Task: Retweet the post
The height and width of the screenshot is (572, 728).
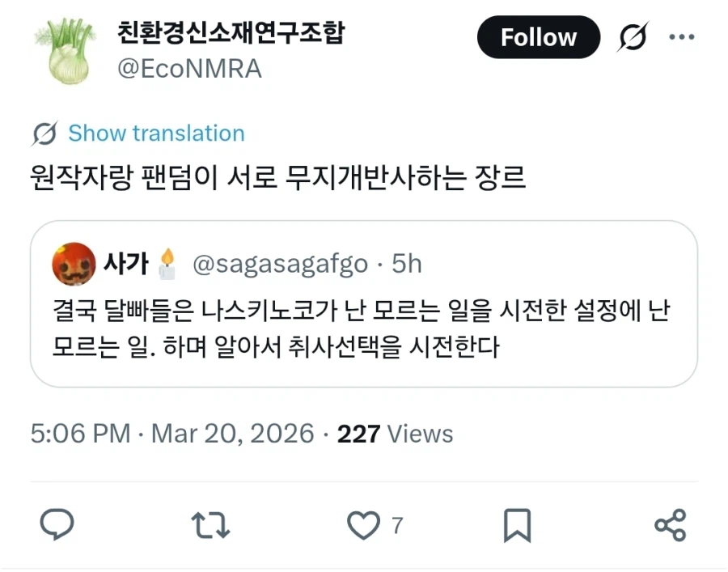Action: (210, 525)
